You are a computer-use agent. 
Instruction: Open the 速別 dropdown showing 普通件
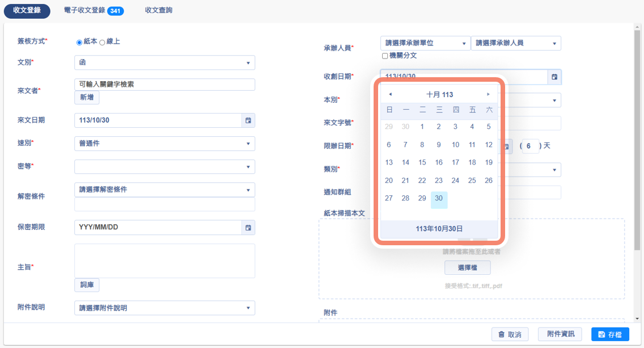pos(164,144)
